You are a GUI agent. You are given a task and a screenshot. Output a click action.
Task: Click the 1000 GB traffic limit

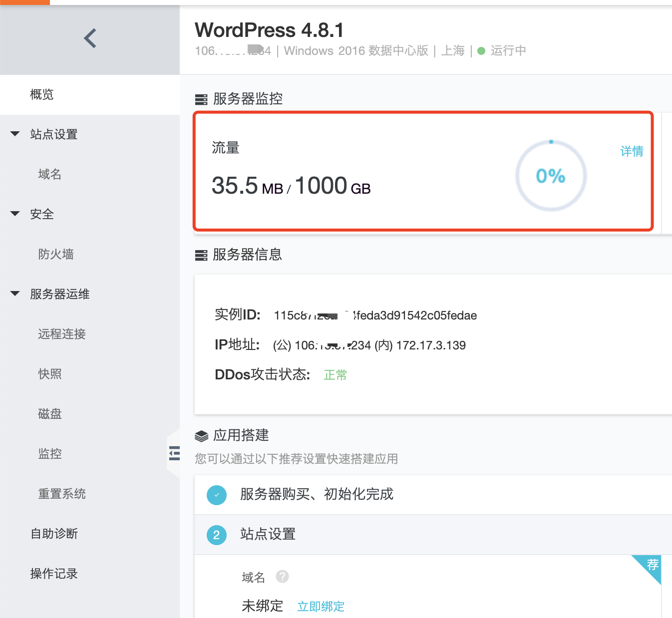pyautogui.click(x=333, y=186)
